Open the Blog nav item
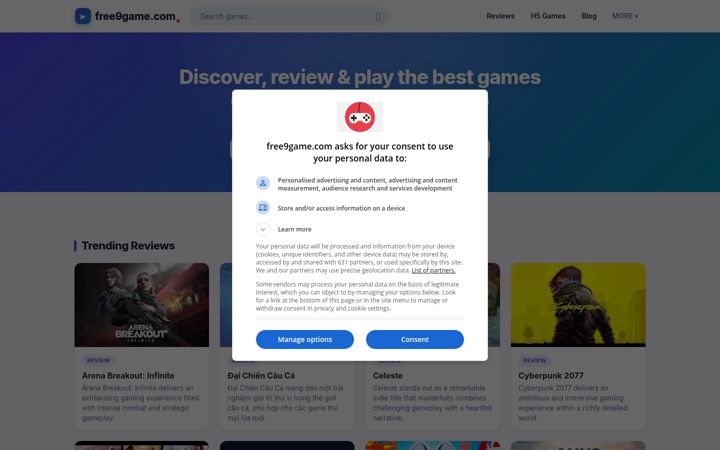720x450 pixels. [589, 16]
